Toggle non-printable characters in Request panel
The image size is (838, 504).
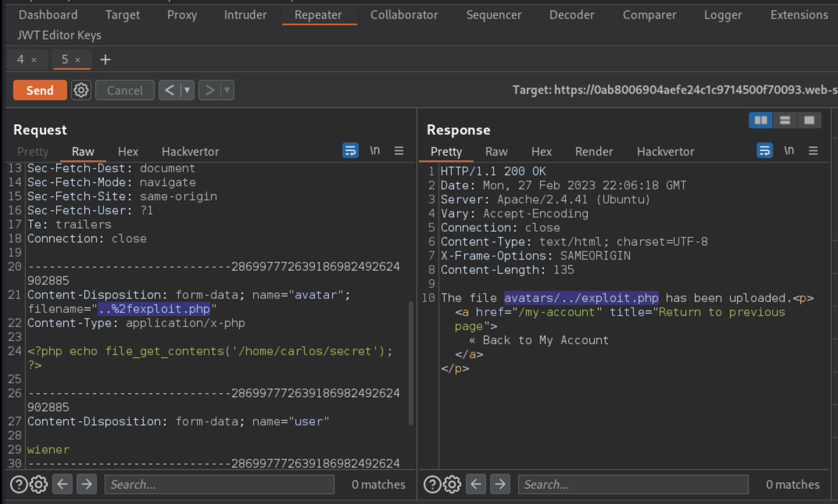coord(375,151)
